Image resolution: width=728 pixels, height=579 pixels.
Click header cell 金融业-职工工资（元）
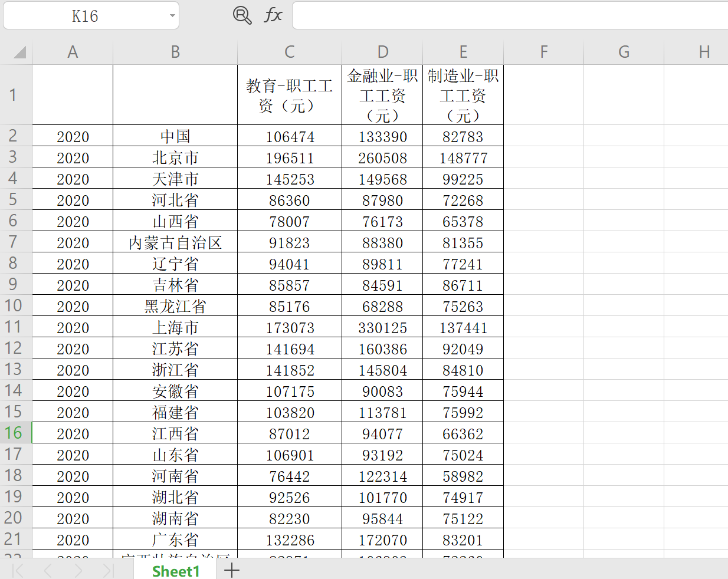[382, 95]
